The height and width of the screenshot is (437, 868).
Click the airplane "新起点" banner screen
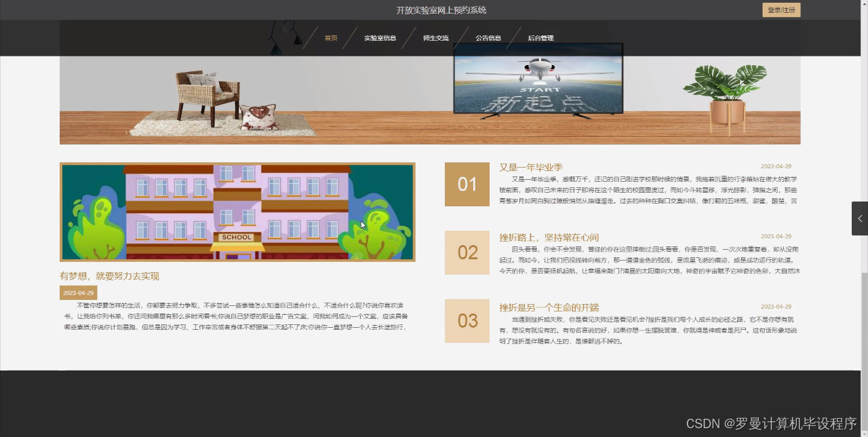(x=538, y=83)
